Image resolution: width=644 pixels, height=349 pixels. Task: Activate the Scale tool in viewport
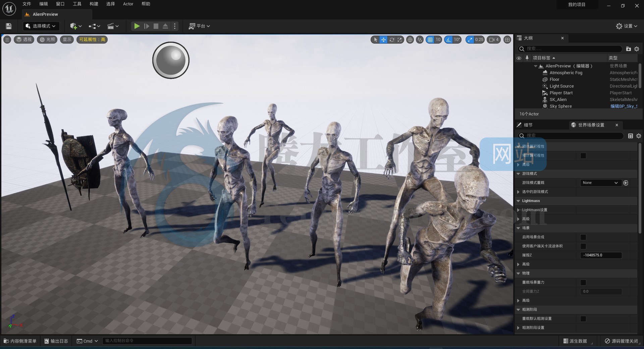click(399, 40)
